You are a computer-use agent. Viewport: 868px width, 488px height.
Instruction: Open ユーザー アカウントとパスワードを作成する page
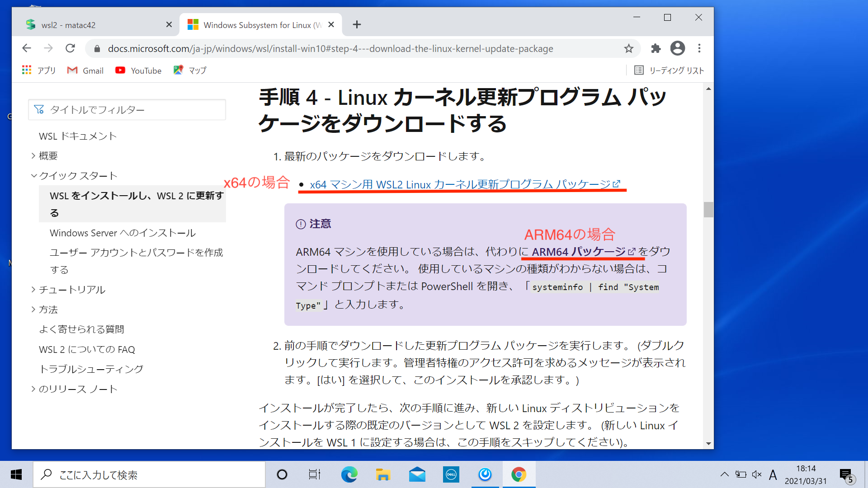click(137, 261)
